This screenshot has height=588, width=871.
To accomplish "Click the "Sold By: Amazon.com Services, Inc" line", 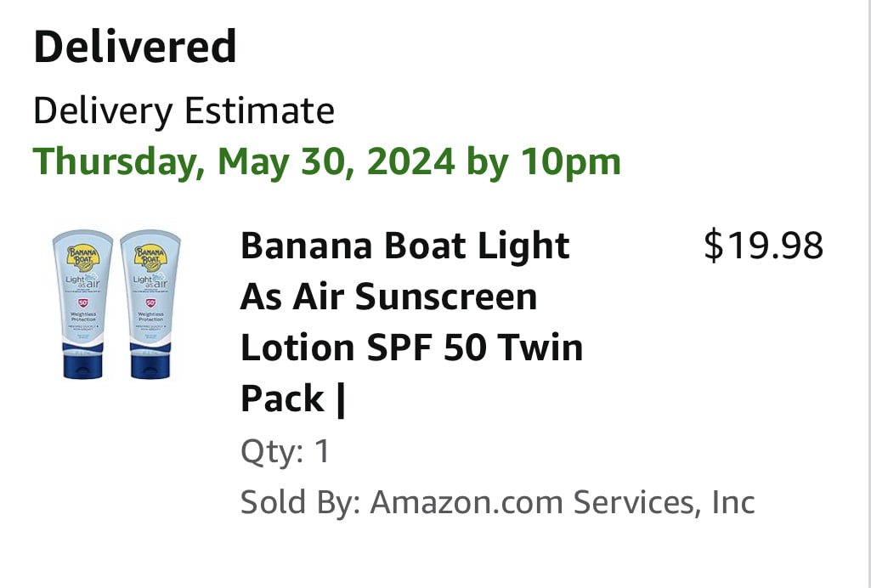I will (x=497, y=502).
